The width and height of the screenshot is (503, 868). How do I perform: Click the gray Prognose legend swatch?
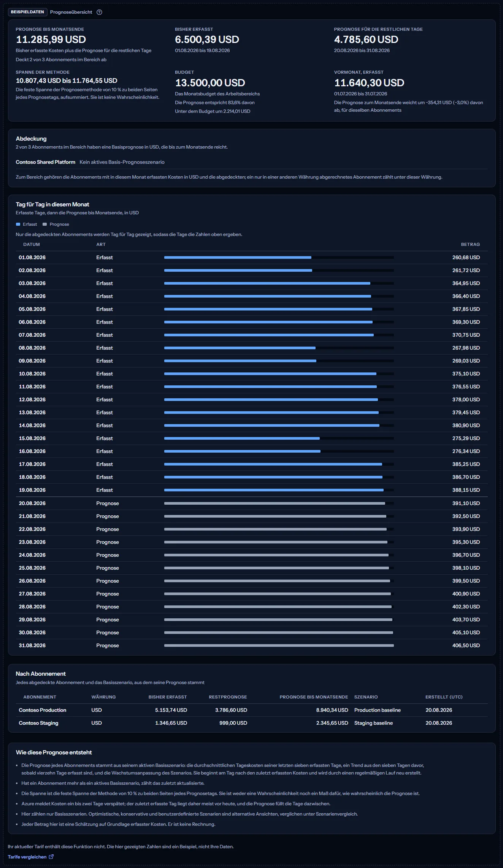tap(44, 224)
